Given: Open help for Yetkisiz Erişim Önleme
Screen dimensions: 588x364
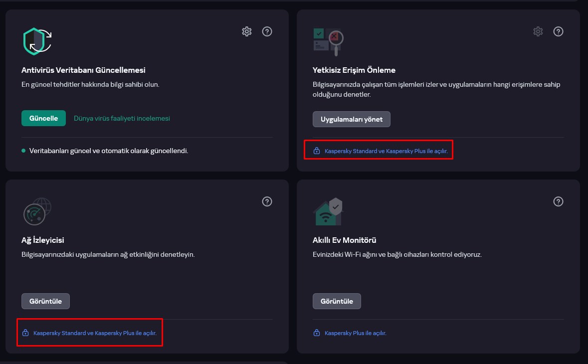Looking at the screenshot, I should click(559, 31).
